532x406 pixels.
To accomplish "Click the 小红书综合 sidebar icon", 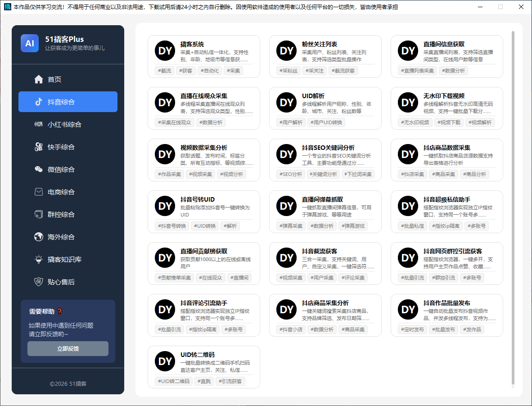I will tap(39, 124).
